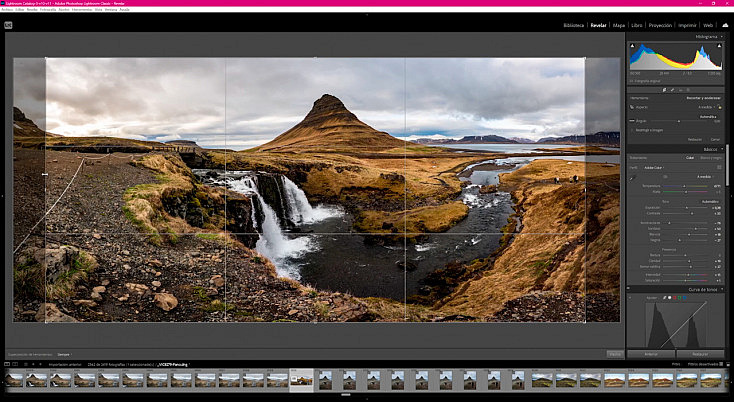Screen dimensions: 734x402
Task: Click the crop tool Cerrar button
Action: coord(715,139)
